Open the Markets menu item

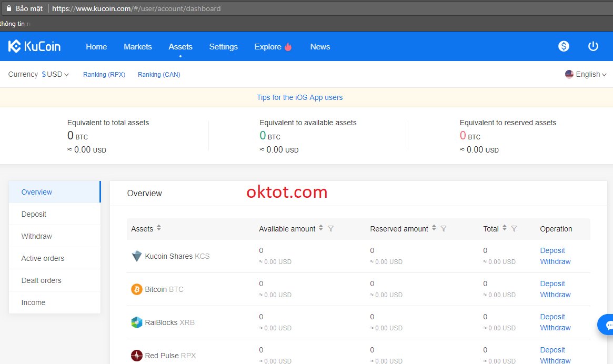pos(138,47)
